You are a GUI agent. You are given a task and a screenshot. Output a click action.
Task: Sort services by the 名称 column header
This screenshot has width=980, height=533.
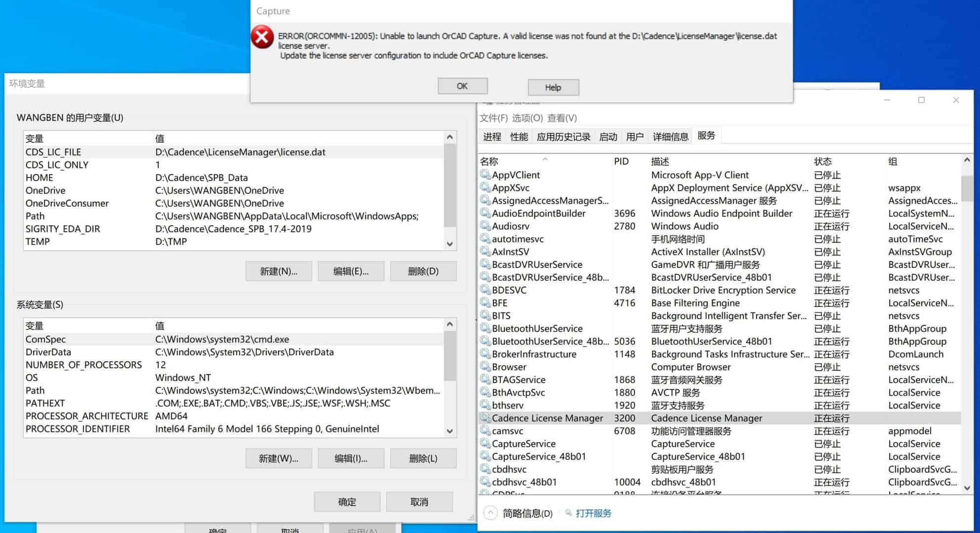coord(544,161)
